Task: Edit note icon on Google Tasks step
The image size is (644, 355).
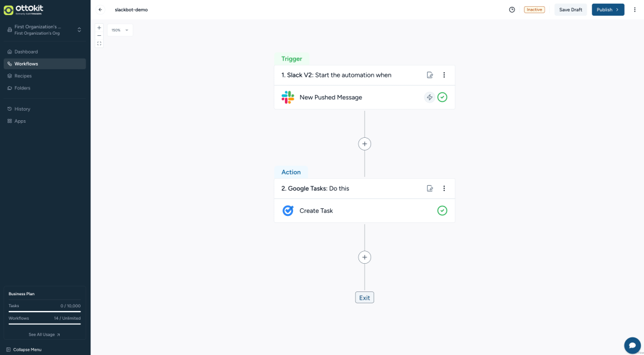Action: point(430,188)
